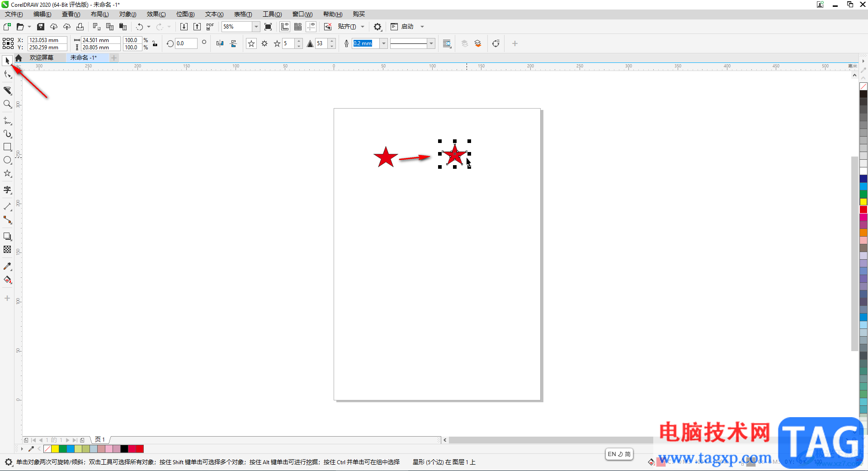Select the 页 1 page tab
868x471 pixels.
pyautogui.click(x=100, y=440)
